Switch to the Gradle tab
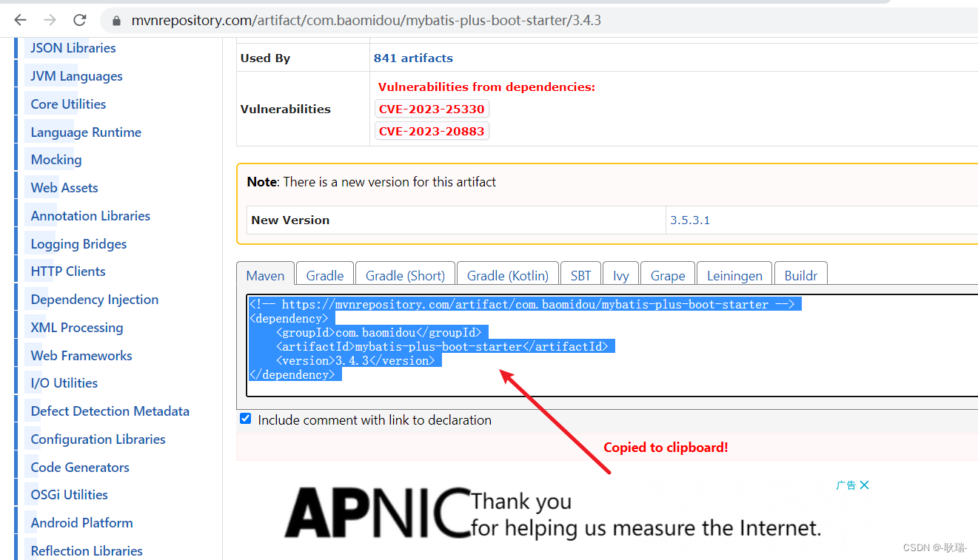The width and height of the screenshot is (978, 560). coord(325,275)
